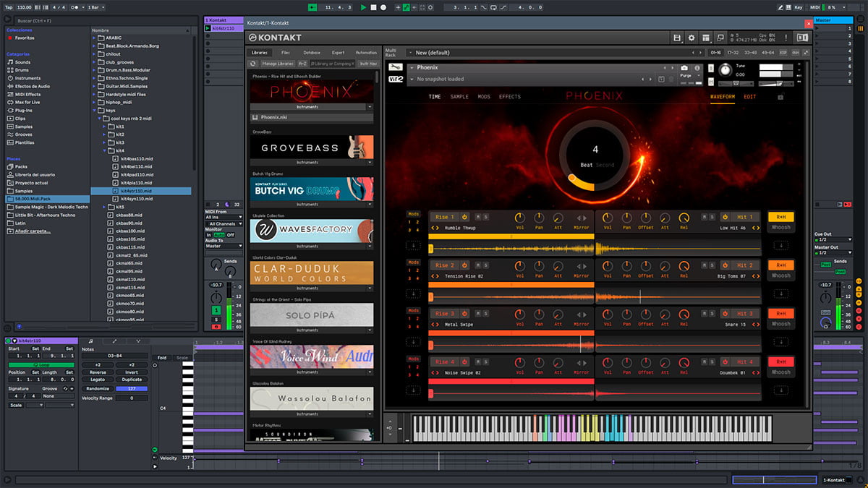Enable Whoosh mode for row 1
This screenshot has width=868, height=488.
point(780,228)
